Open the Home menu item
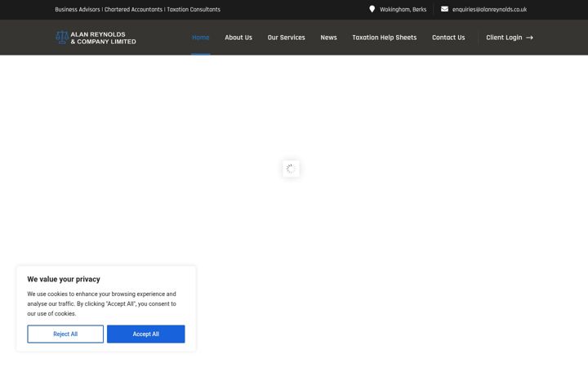 point(201,38)
